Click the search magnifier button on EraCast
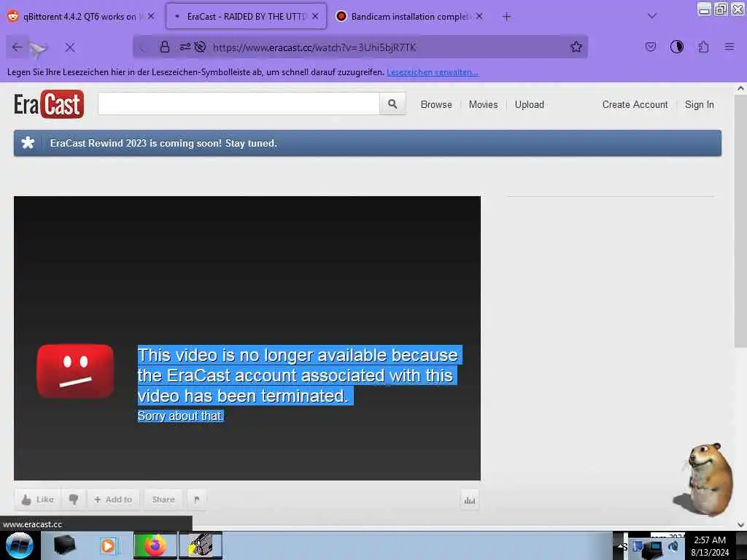The height and width of the screenshot is (560, 747). (x=392, y=104)
